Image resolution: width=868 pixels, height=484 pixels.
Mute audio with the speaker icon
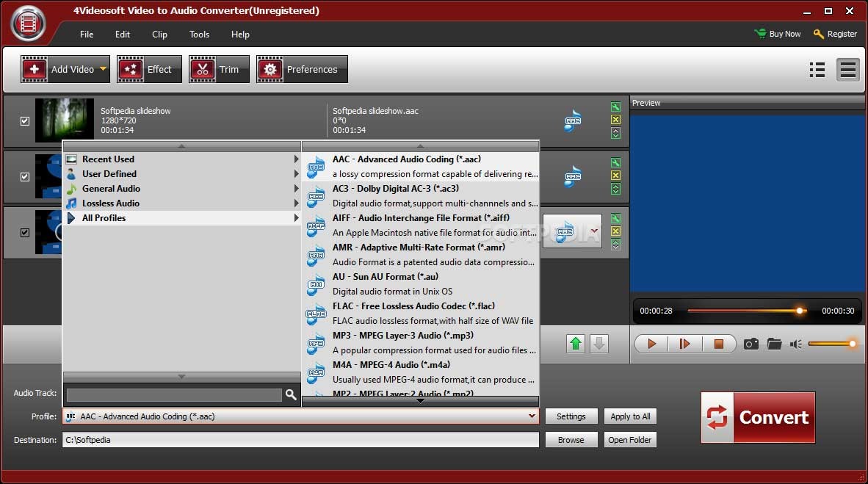pos(796,344)
